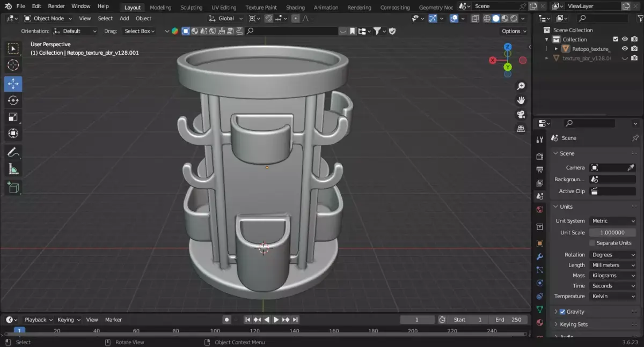
Task: Activate the Move tool
Action: pos(13,84)
